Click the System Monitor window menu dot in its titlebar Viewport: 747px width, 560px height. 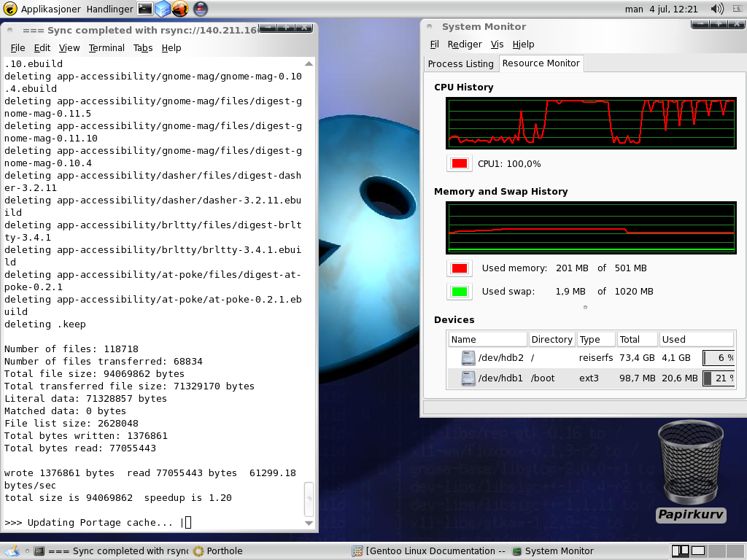[429, 27]
